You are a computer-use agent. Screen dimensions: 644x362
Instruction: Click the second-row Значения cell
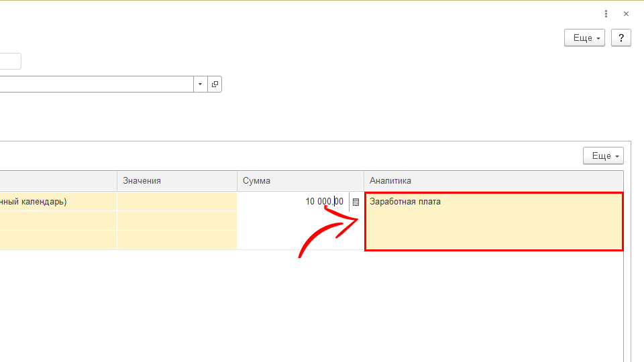[176, 221]
